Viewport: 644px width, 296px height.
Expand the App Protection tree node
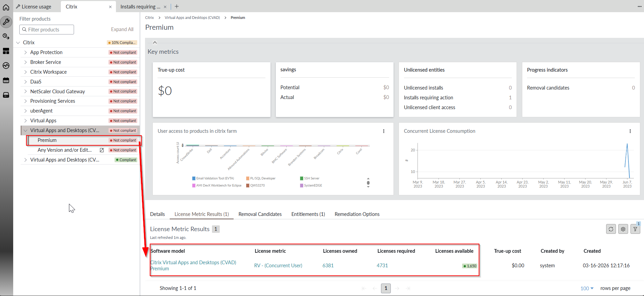tap(25, 52)
